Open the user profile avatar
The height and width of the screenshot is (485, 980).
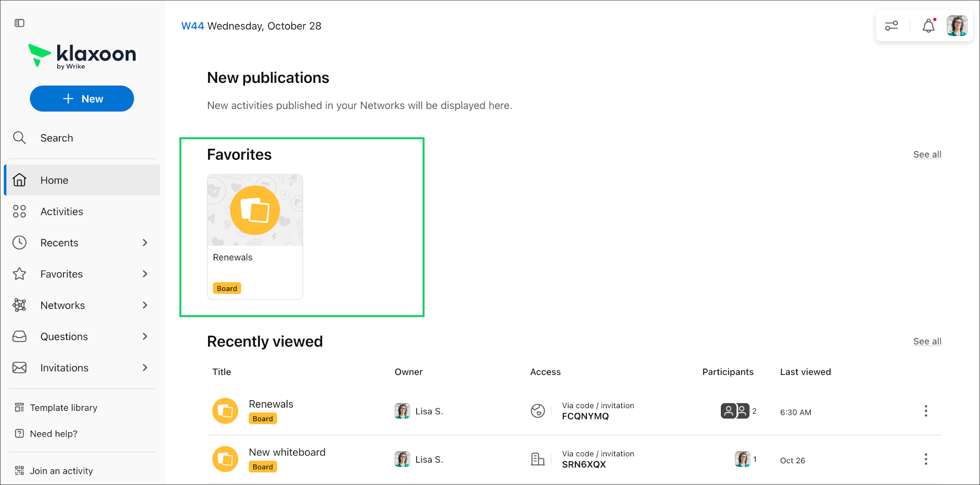point(957,26)
